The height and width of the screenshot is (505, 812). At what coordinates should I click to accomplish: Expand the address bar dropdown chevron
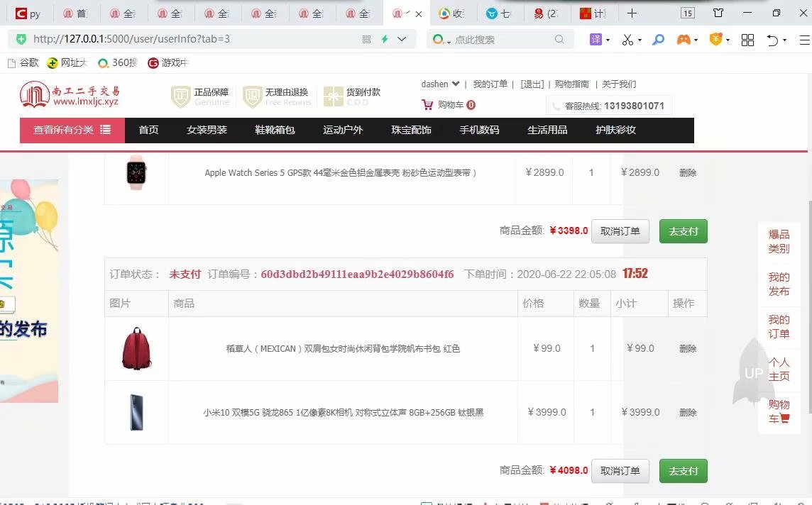click(x=402, y=39)
